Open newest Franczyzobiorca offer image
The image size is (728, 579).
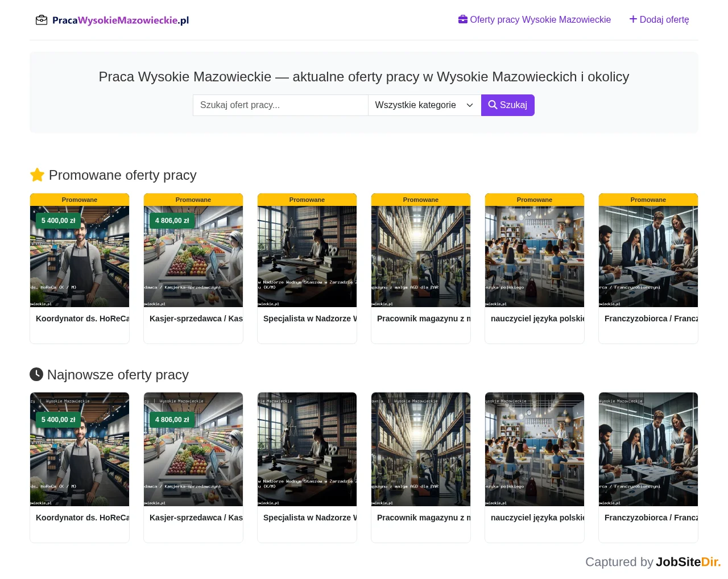[x=648, y=449]
